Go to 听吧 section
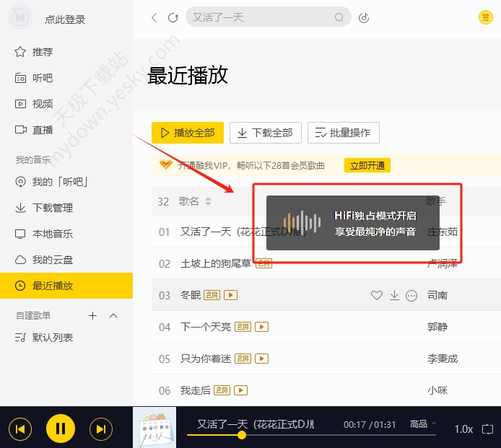Image resolution: width=501 pixels, height=448 pixels. [x=33, y=78]
